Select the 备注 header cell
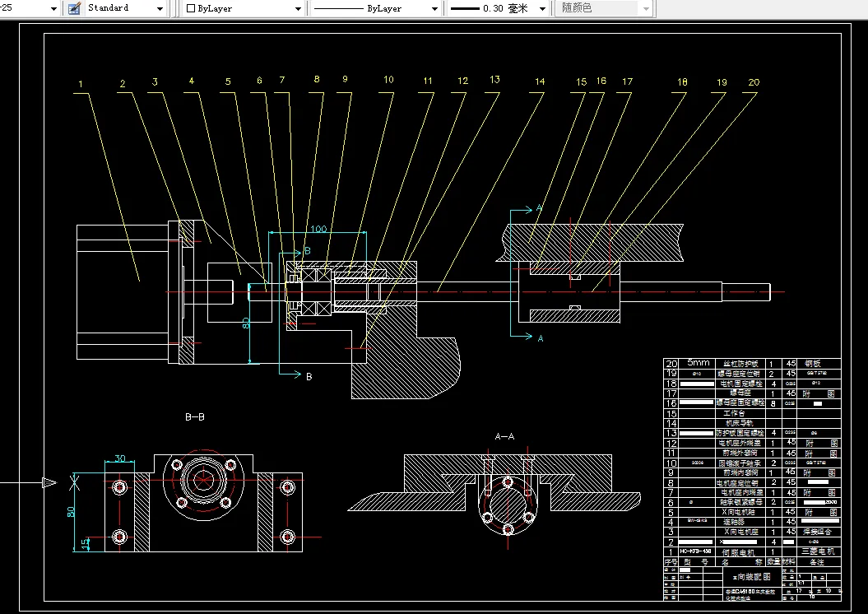Viewport: 868px width, 614px height. coord(817,562)
